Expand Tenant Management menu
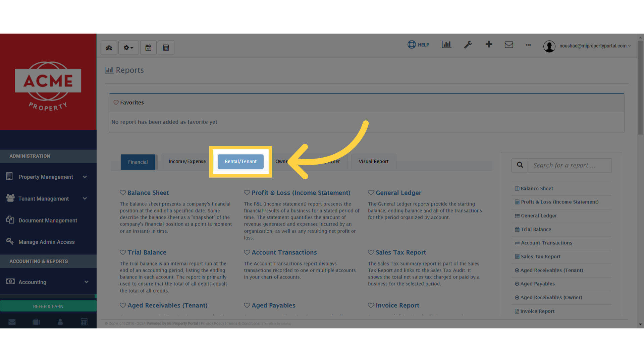Screen dimensions: 644x362 [48, 199]
